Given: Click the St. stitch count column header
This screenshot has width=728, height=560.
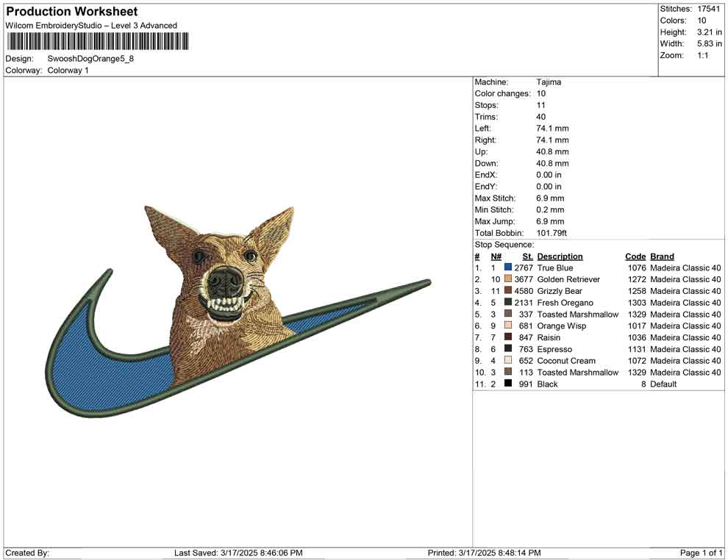Looking at the screenshot, I should pos(527,256).
